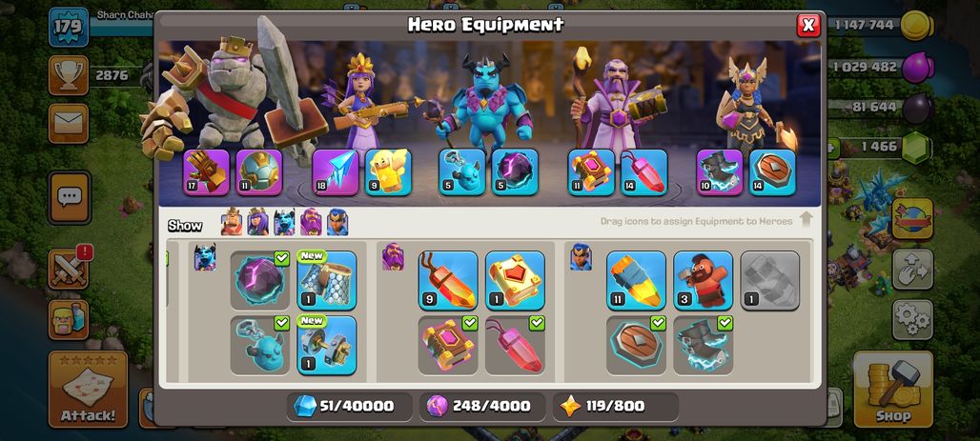Open the chat speech bubble
The image size is (980, 441).
70,197
